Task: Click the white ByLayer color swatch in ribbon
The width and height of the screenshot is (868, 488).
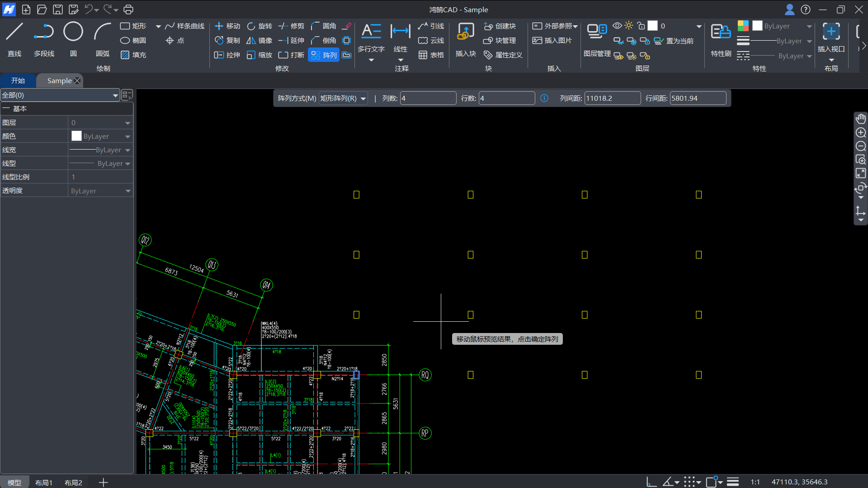Action: tap(757, 26)
